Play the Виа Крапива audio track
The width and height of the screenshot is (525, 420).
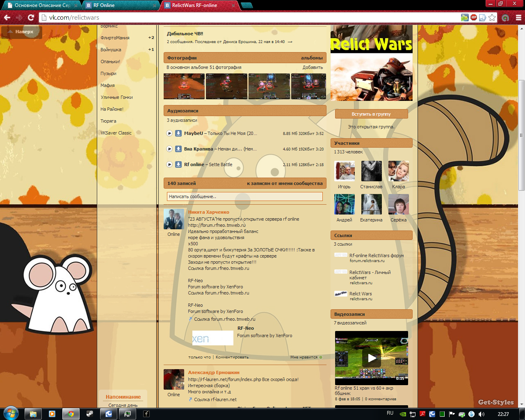tap(169, 149)
